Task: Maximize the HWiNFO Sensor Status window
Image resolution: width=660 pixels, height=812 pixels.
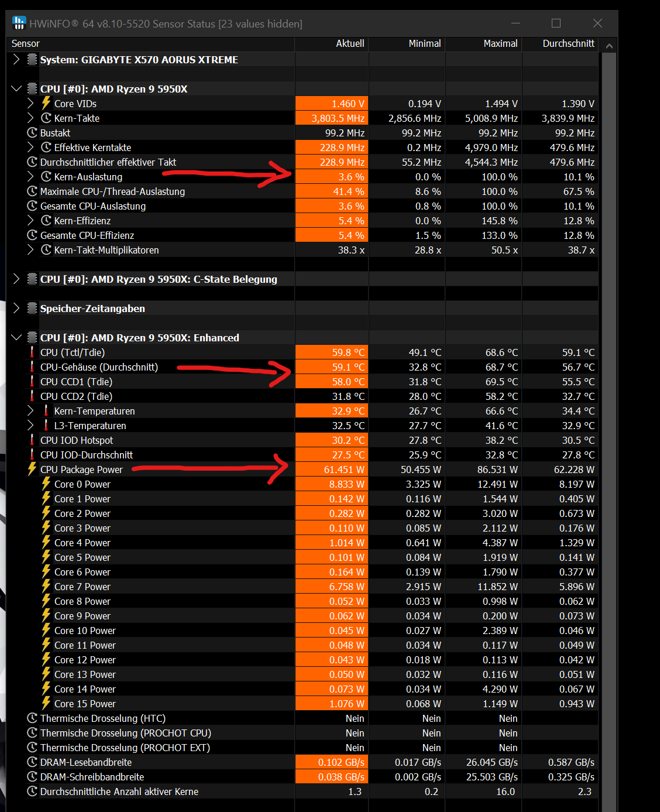Action: pos(556,23)
